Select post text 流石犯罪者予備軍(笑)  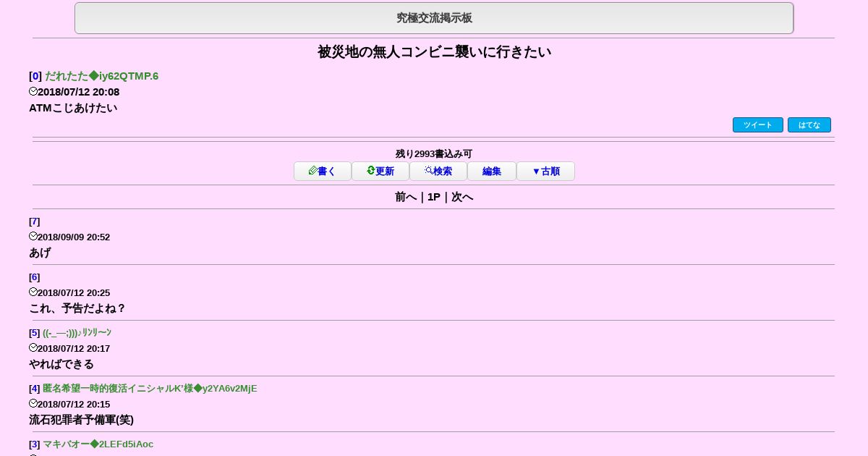[x=81, y=420]
